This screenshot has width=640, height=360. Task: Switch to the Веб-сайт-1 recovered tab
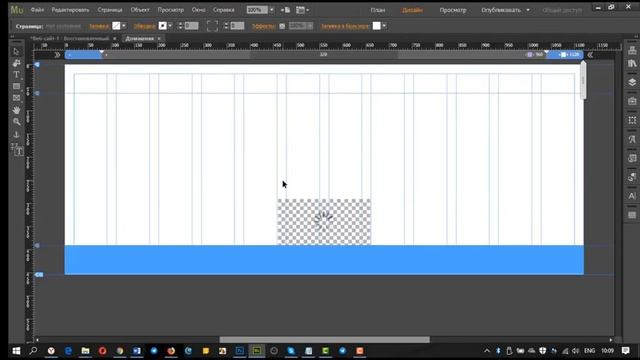click(70, 38)
